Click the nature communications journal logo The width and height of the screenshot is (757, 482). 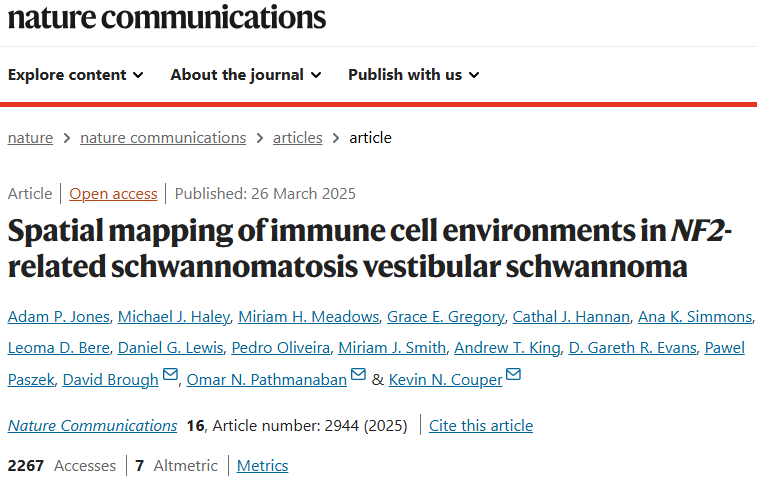coord(167,17)
